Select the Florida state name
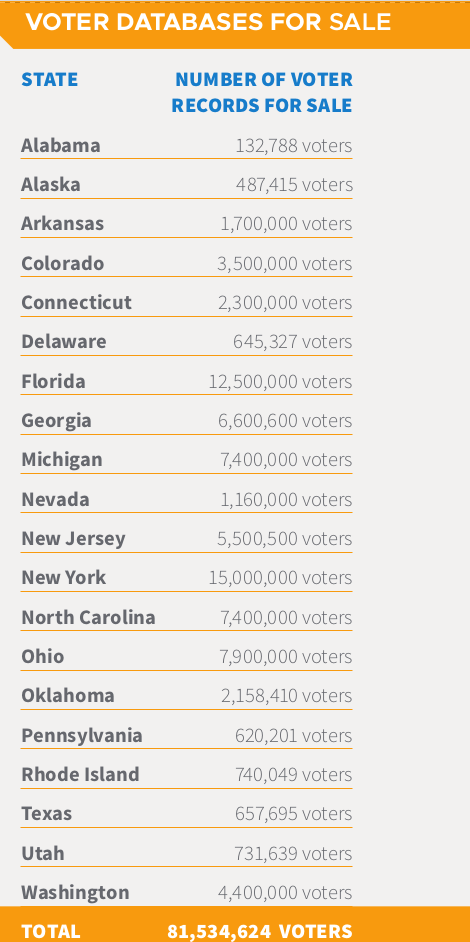Image resolution: width=470 pixels, height=942 pixels. (x=53, y=381)
